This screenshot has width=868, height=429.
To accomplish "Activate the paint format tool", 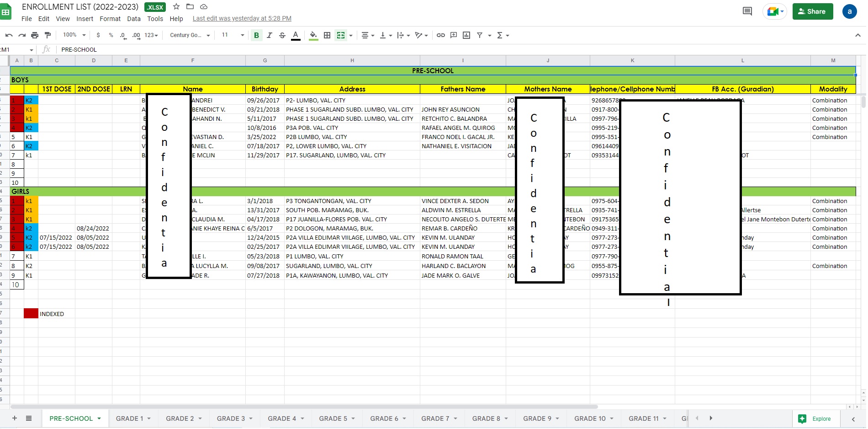I will tap(48, 35).
